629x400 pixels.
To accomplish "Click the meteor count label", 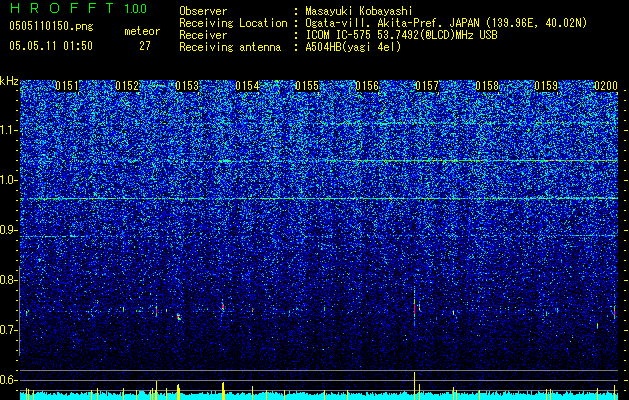I will [142, 31].
